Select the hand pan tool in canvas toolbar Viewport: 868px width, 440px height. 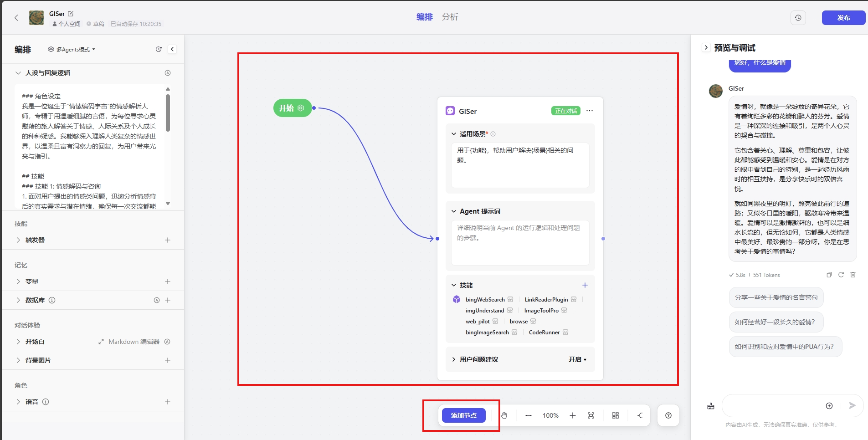pyautogui.click(x=504, y=415)
